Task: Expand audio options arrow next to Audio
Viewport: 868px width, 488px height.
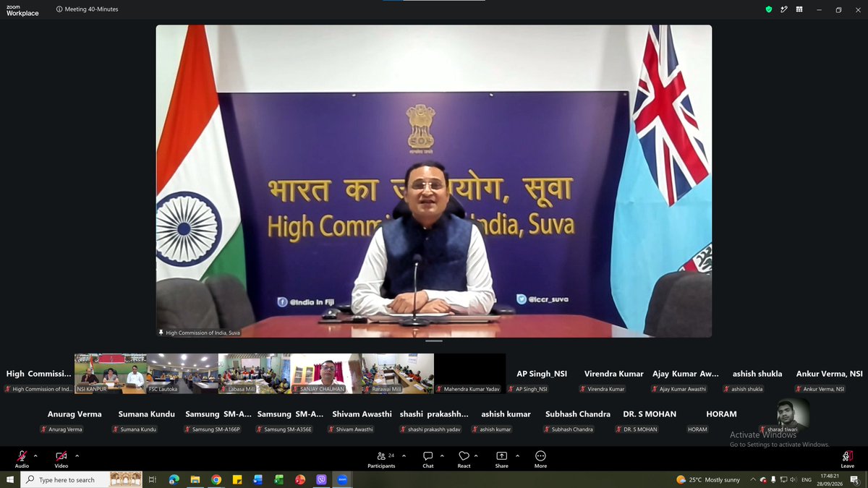Action: coord(35,455)
